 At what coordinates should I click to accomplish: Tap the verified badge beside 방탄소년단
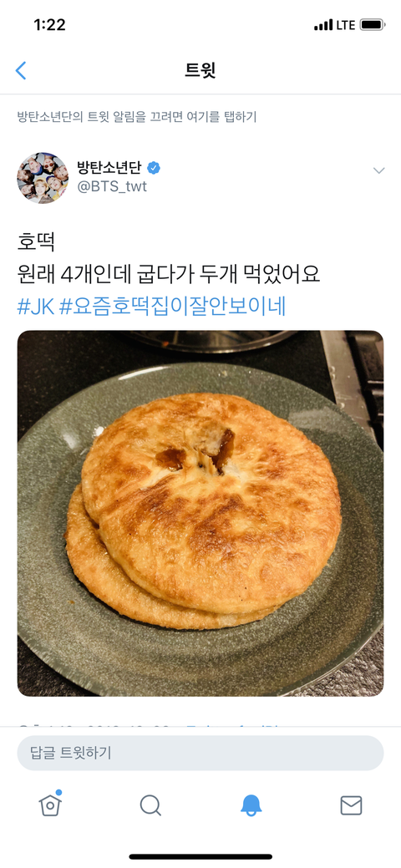154,168
